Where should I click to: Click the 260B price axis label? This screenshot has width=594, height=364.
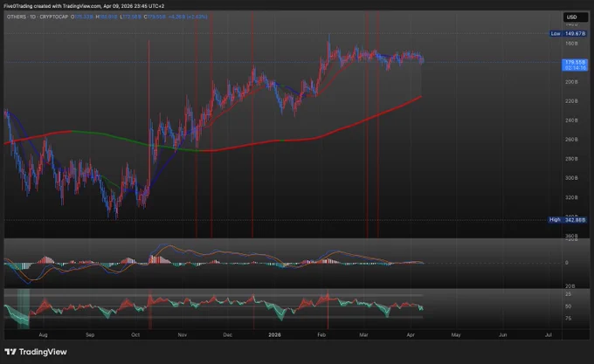(x=571, y=140)
